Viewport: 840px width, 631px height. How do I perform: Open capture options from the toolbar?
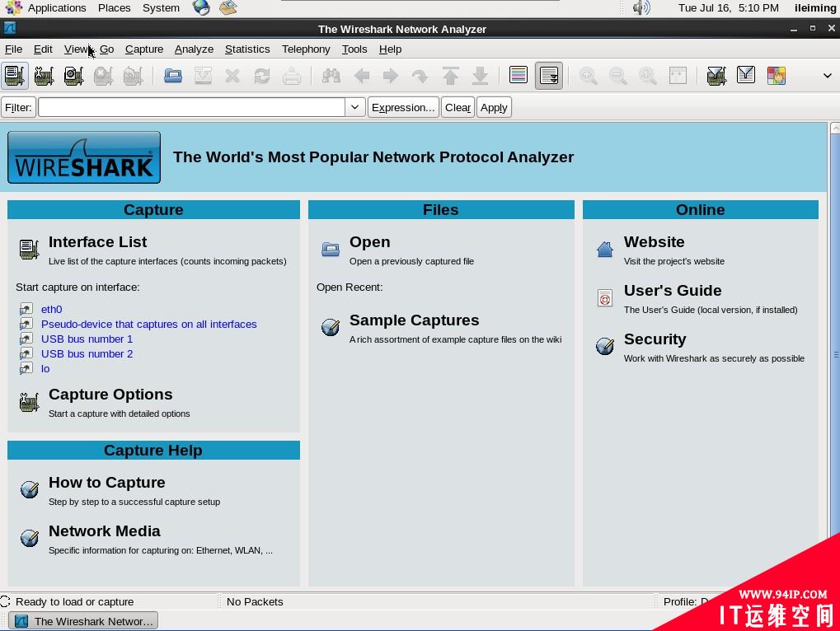pos(45,76)
